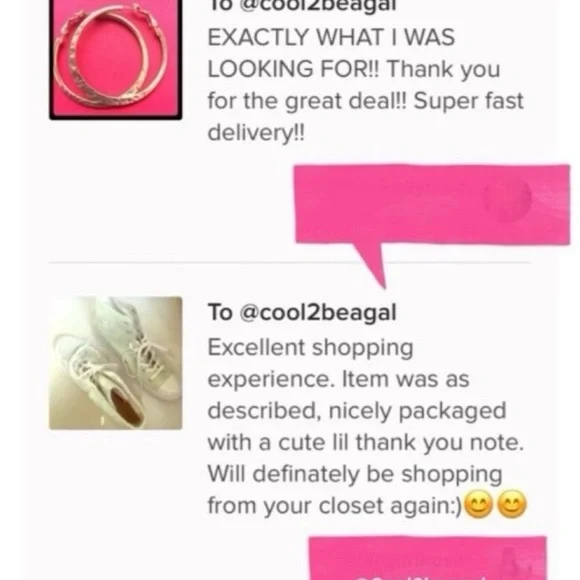Open the earrings listing thumbnail
Viewport: 580px width, 580px height.
115,59
